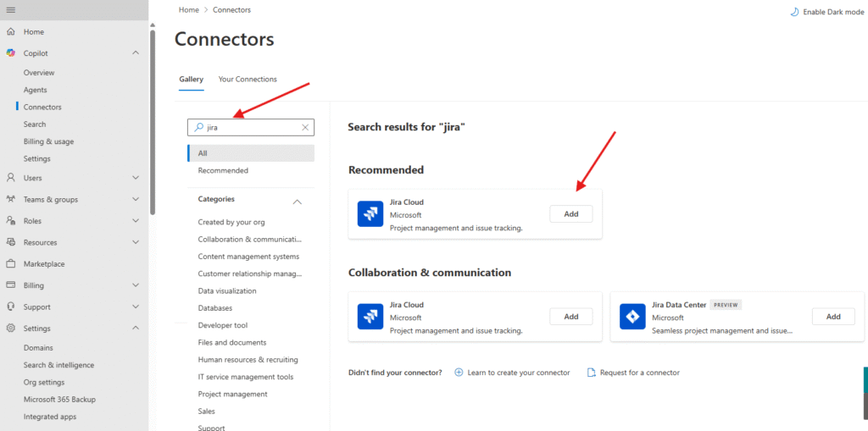This screenshot has width=868, height=431.
Task: Click the Support headset icon in sidebar
Action: point(10,307)
